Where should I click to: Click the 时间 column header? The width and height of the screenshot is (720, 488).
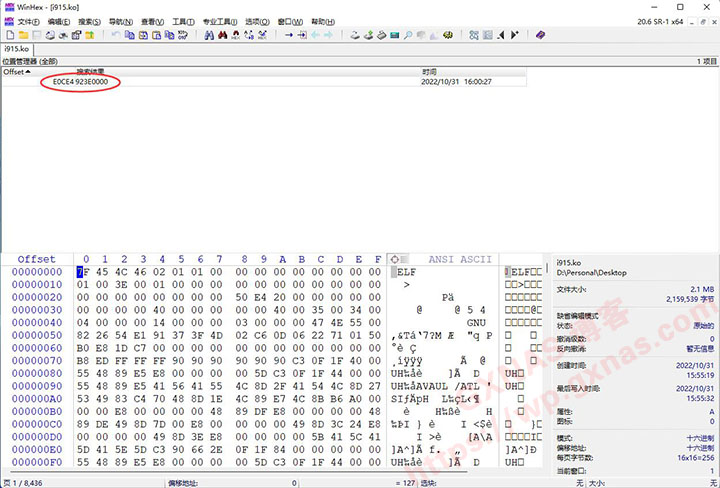[x=429, y=72]
